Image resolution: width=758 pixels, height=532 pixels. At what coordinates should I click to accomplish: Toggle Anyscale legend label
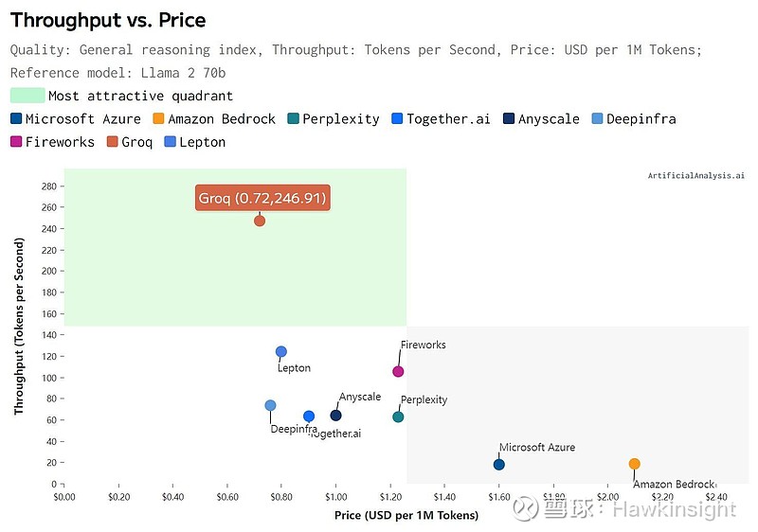[x=548, y=119]
